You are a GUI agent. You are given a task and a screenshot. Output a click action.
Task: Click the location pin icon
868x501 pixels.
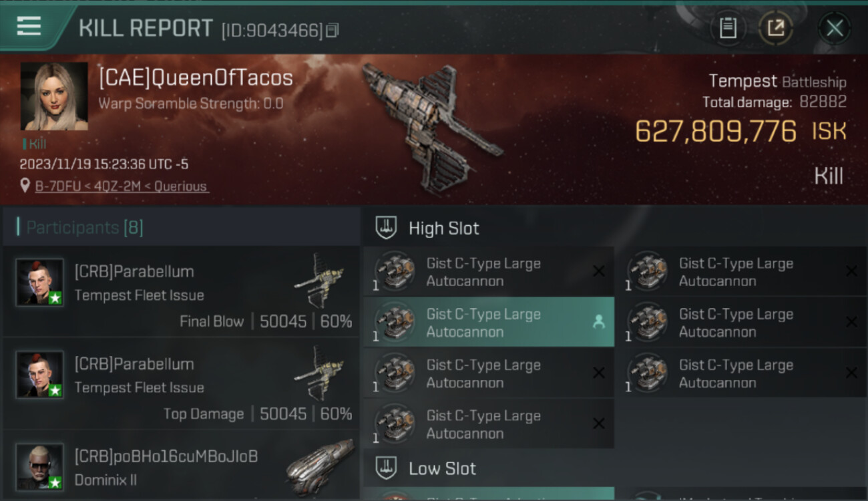(25, 186)
